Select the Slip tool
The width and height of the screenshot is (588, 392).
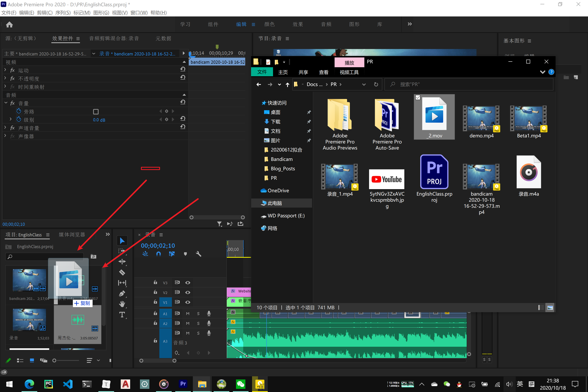[122, 283]
